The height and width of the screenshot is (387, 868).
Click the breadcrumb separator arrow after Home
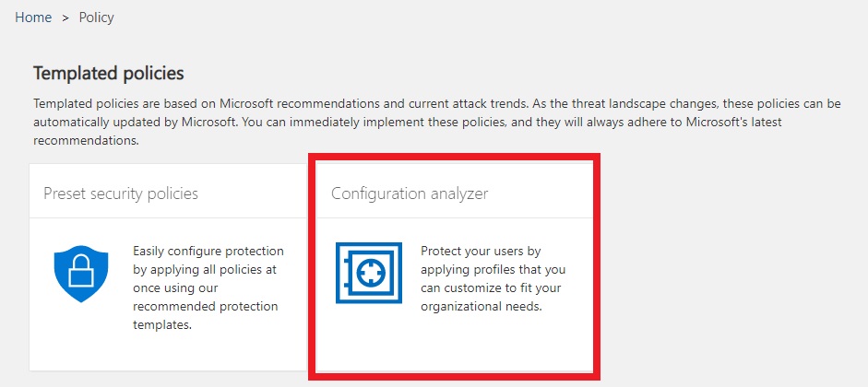click(65, 18)
